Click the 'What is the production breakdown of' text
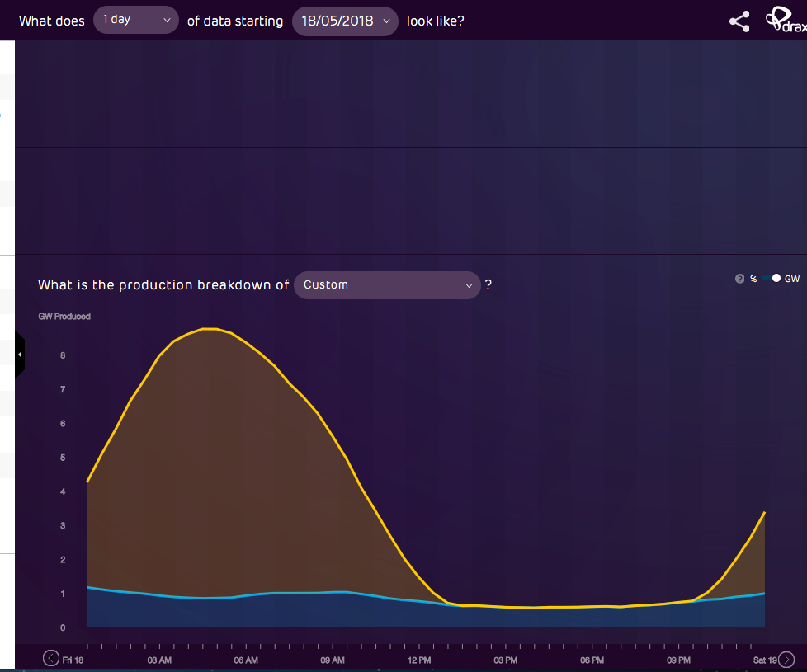 (163, 284)
